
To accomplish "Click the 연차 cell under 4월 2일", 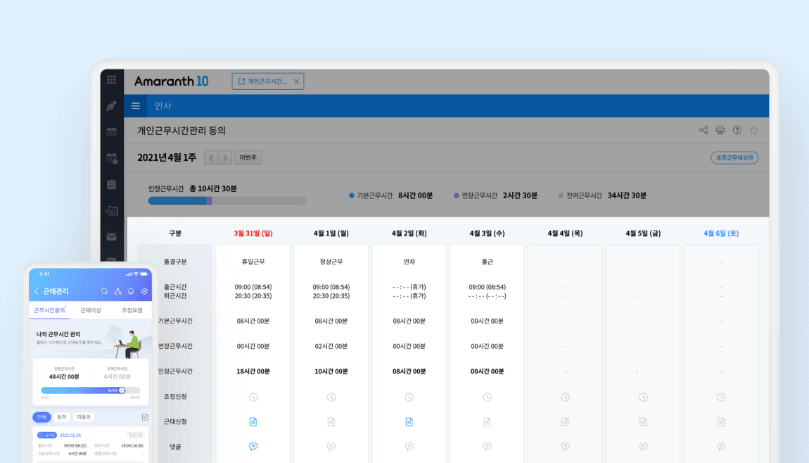I will tap(409, 262).
